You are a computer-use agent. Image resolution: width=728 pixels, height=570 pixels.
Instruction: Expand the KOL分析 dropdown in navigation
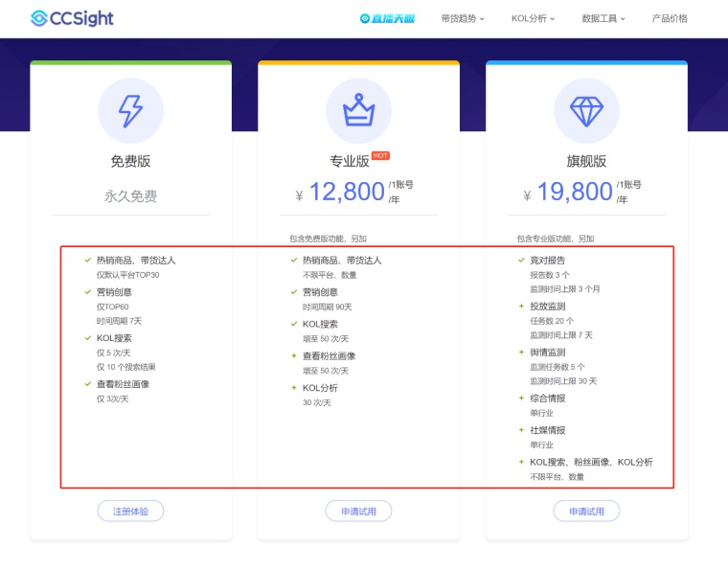click(x=533, y=18)
